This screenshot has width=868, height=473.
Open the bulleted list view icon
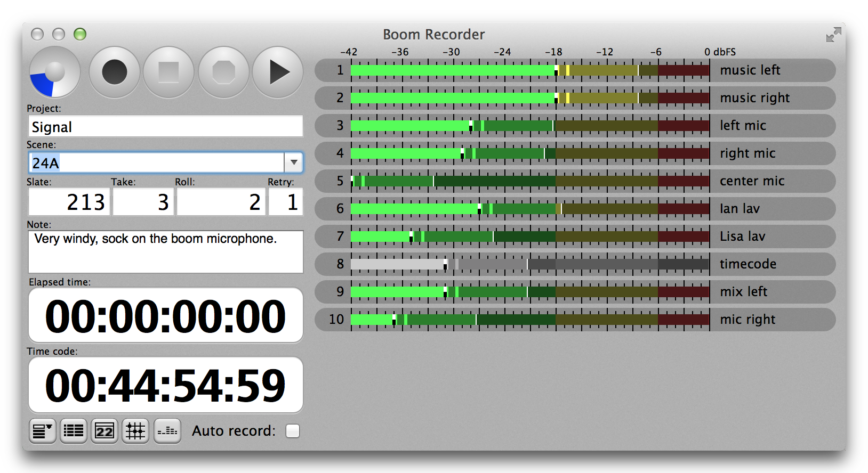74,430
